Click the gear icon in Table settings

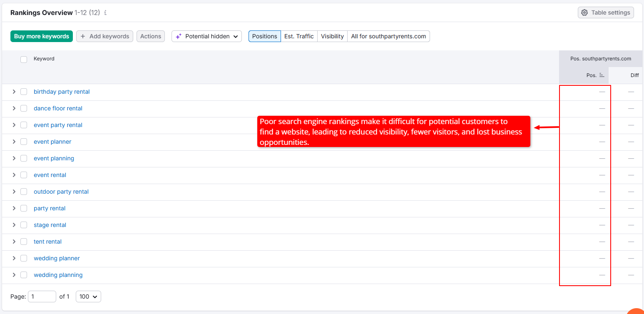coord(584,12)
